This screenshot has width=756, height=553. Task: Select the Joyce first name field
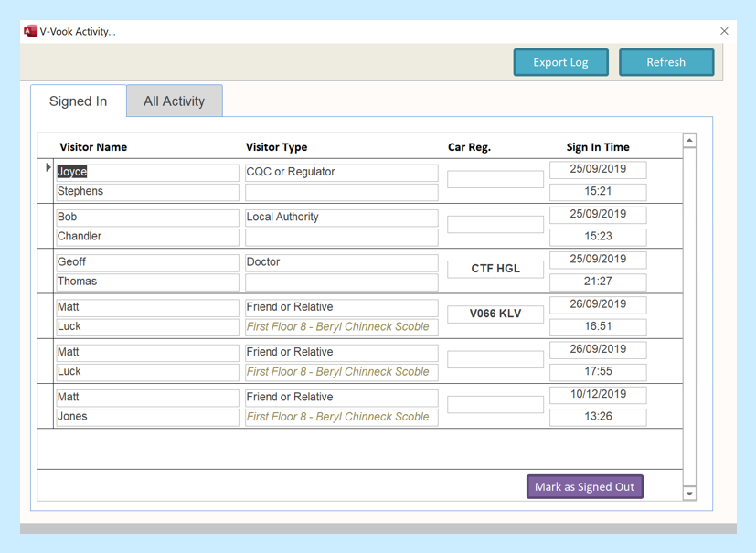click(x=147, y=173)
